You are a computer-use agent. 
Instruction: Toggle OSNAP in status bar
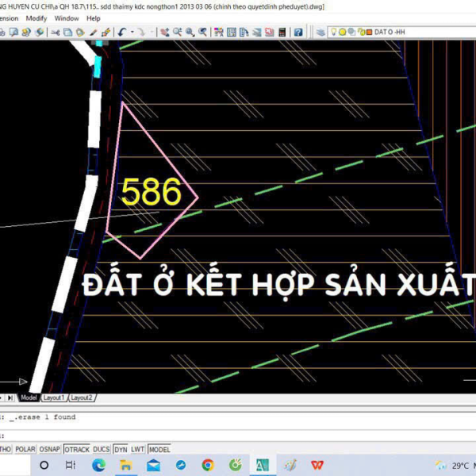point(49,449)
